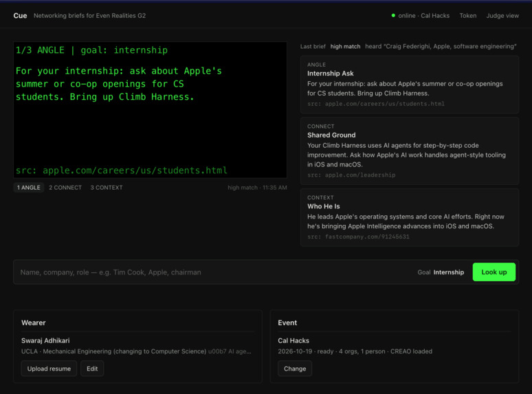Select the 1 ANGLE tab
Viewport: 532px width, 394px height.
[x=28, y=187]
